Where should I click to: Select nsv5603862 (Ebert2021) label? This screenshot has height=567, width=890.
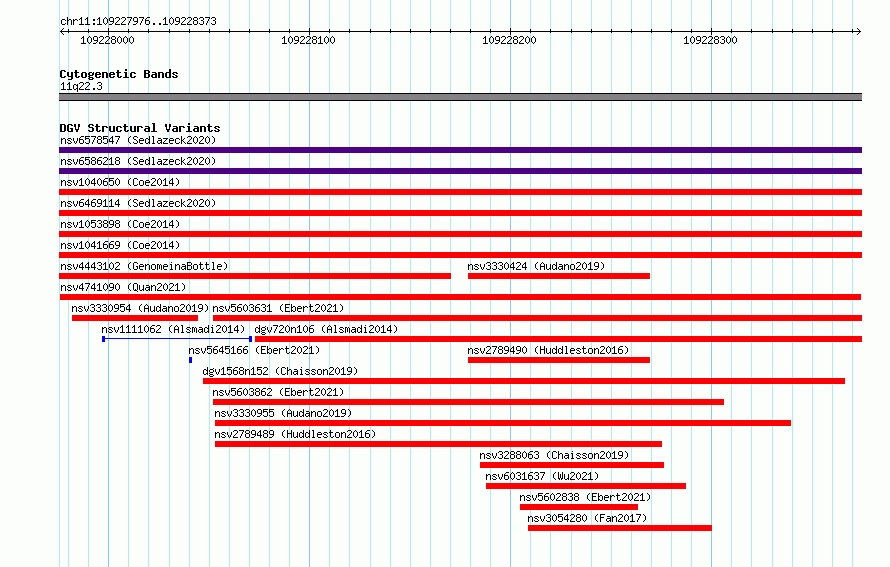click(x=278, y=392)
